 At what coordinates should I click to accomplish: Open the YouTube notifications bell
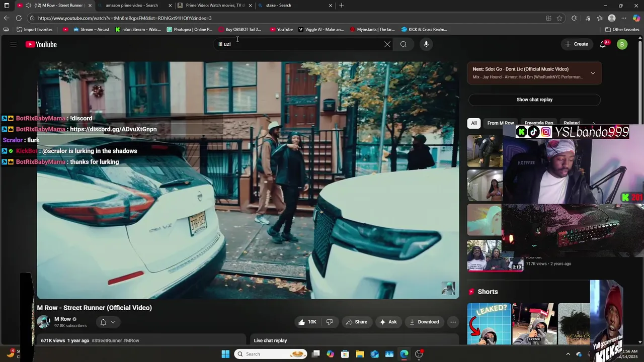tap(603, 44)
